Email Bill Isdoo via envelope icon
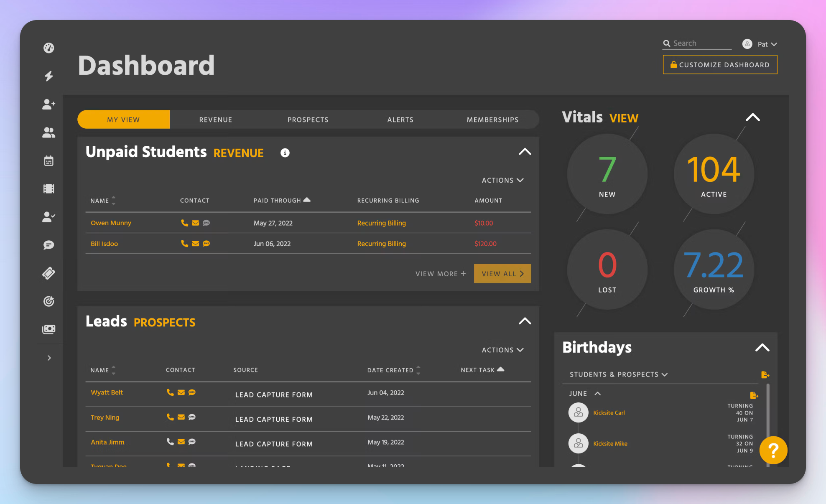The width and height of the screenshot is (826, 504). click(x=195, y=244)
